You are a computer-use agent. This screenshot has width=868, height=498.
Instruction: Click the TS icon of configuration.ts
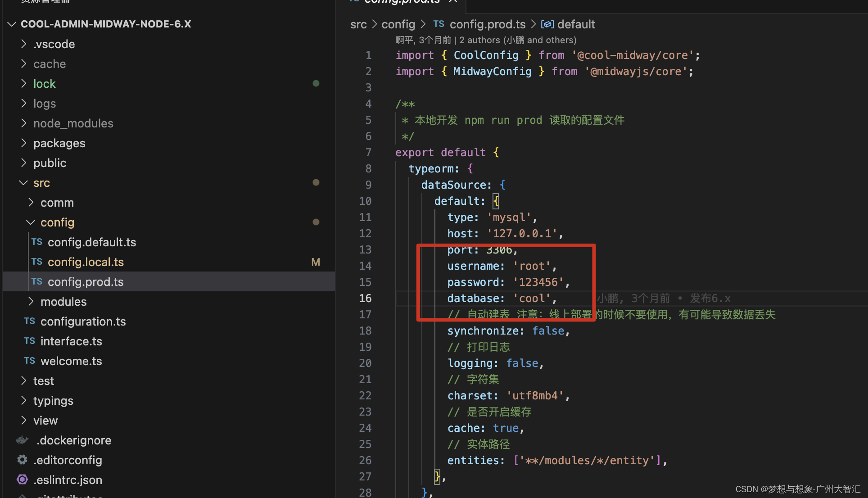coord(30,321)
